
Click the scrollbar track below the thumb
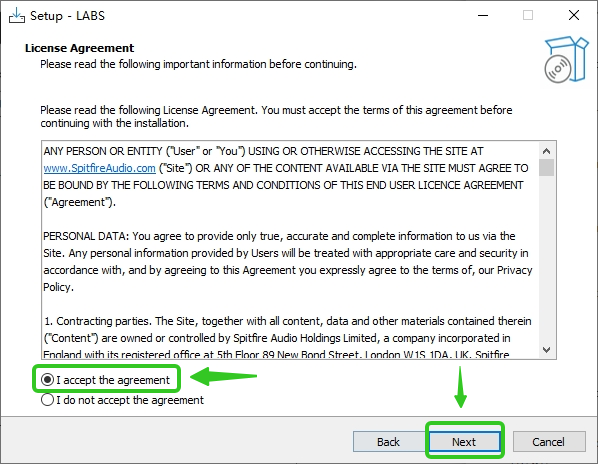coord(547,259)
